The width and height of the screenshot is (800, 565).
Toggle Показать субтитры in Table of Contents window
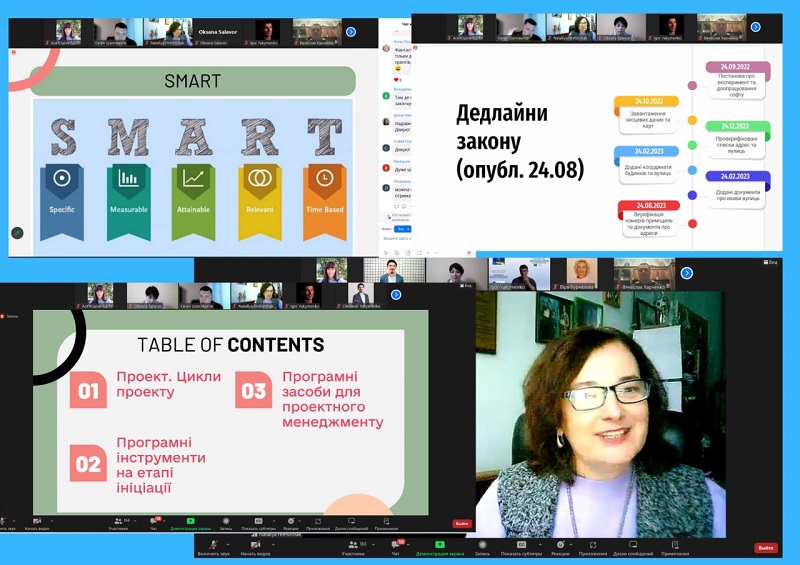point(258,524)
